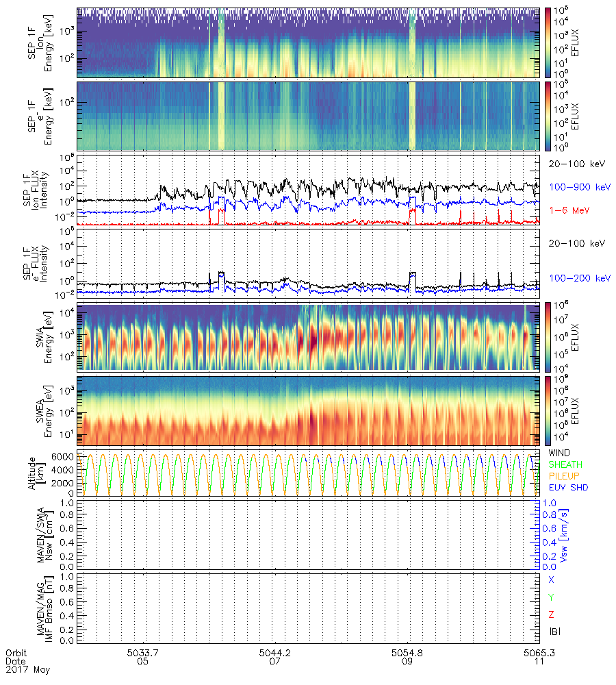Select the |B| magnitude legend label

[554, 631]
